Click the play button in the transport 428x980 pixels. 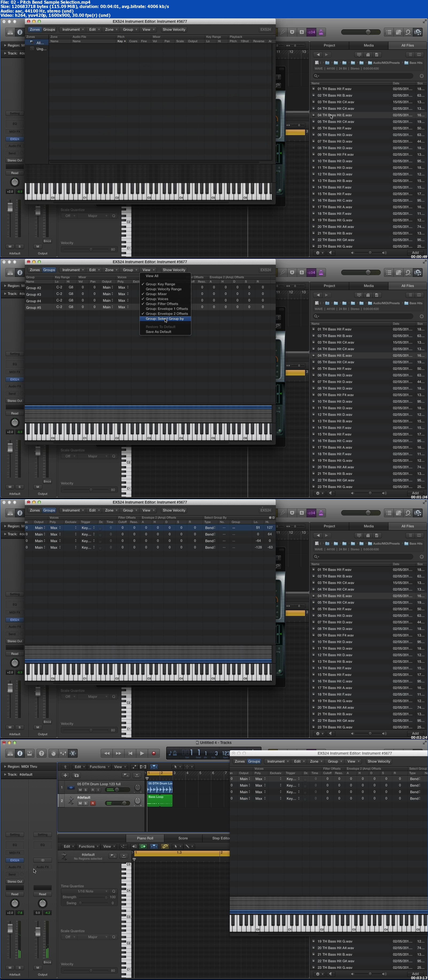pyautogui.click(x=142, y=753)
